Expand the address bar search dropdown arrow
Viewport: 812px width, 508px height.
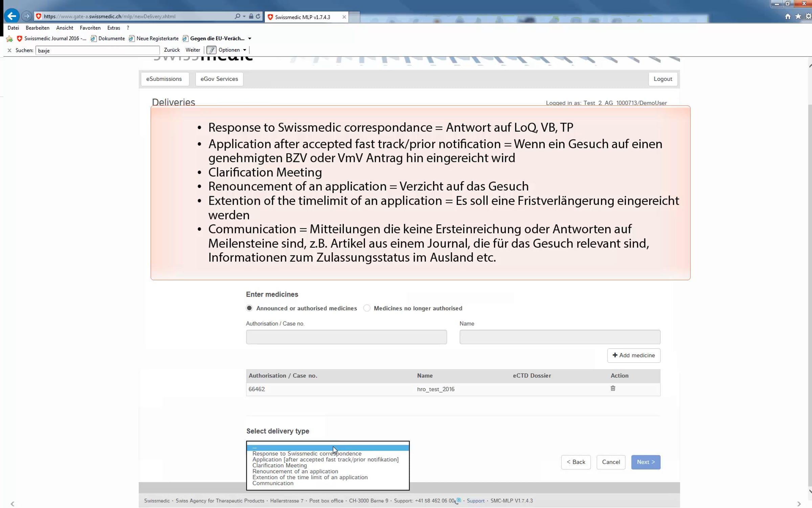pos(244,16)
